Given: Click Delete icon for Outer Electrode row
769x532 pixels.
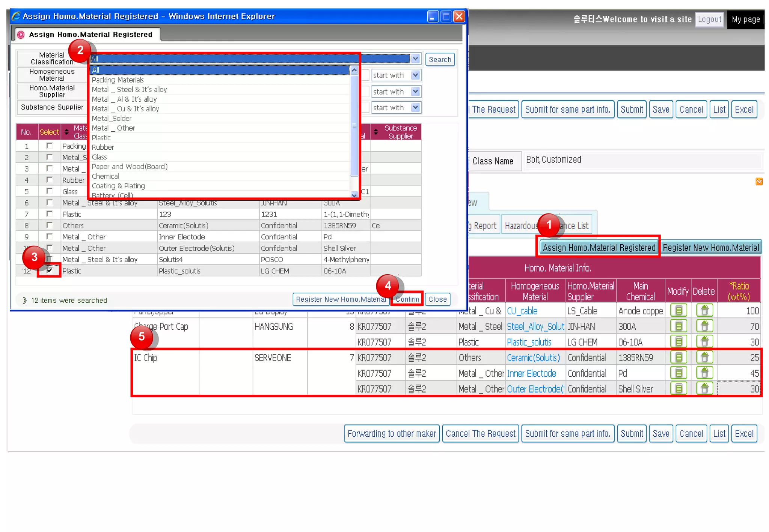Looking at the screenshot, I should click(704, 389).
